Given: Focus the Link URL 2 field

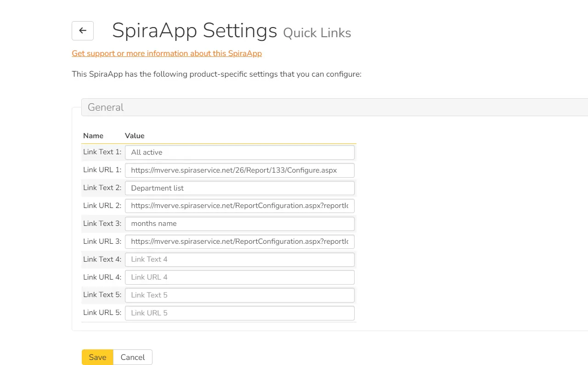Looking at the screenshot, I should 240,206.
